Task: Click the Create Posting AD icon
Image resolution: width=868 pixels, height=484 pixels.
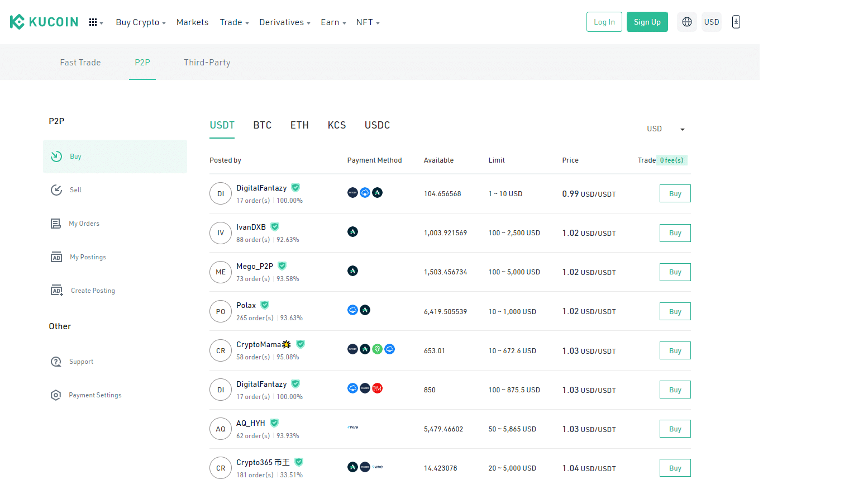Action: click(57, 291)
